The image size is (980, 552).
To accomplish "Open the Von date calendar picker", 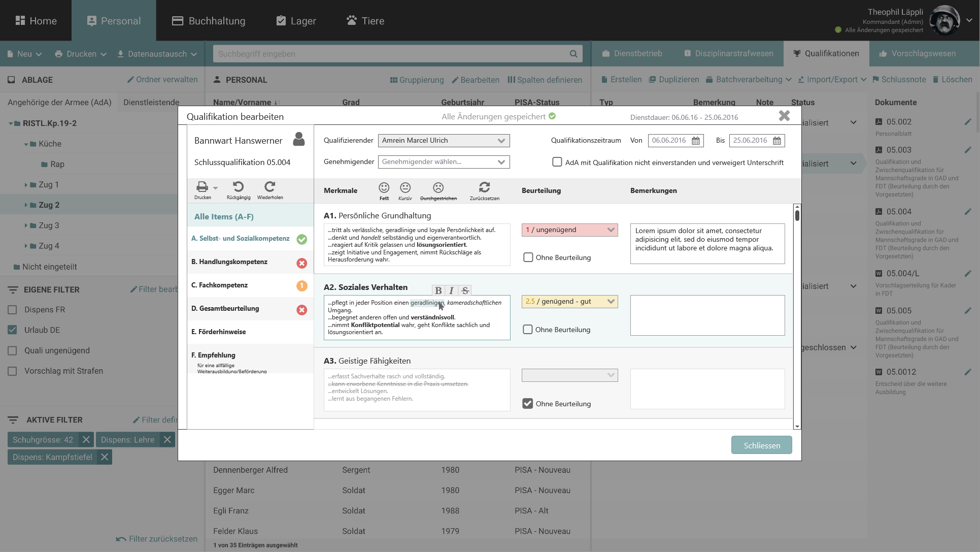I will (696, 141).
